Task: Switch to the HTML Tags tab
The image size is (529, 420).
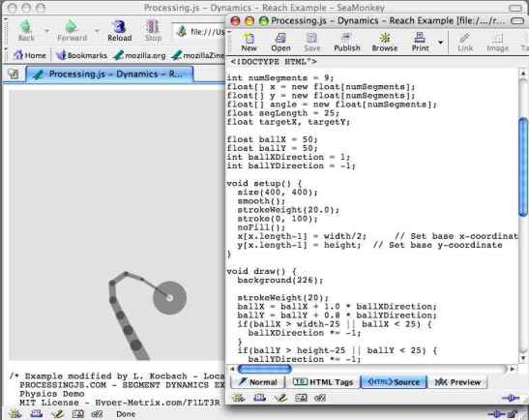Action: [x=323, y=382]
